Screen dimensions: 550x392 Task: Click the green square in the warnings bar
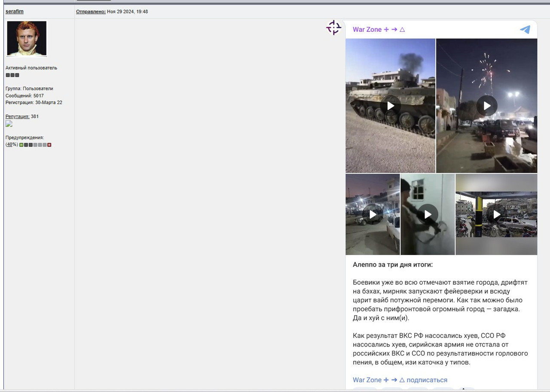[21, 145]
